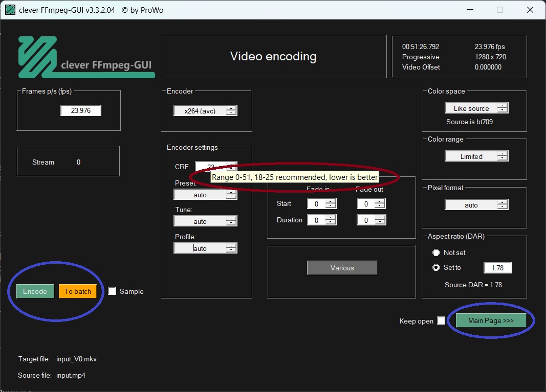
Task: Close the clever FFmpeg-GUI window
Action: (x=530, y=10)
